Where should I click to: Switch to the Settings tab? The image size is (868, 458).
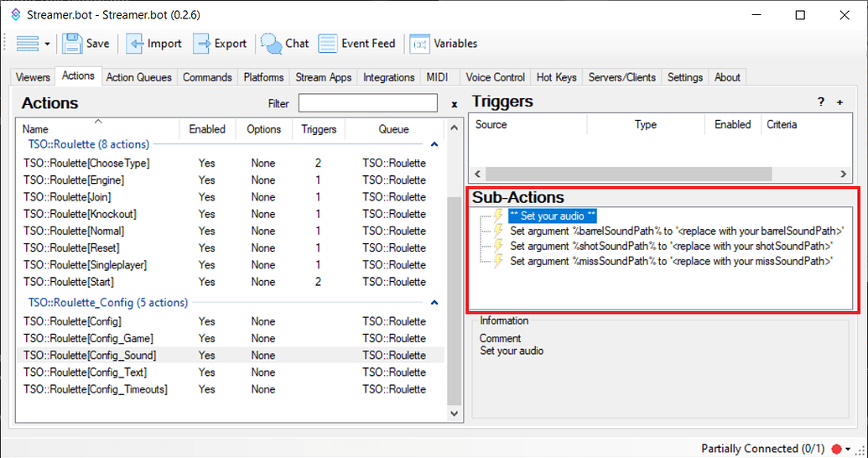(685, 77)
